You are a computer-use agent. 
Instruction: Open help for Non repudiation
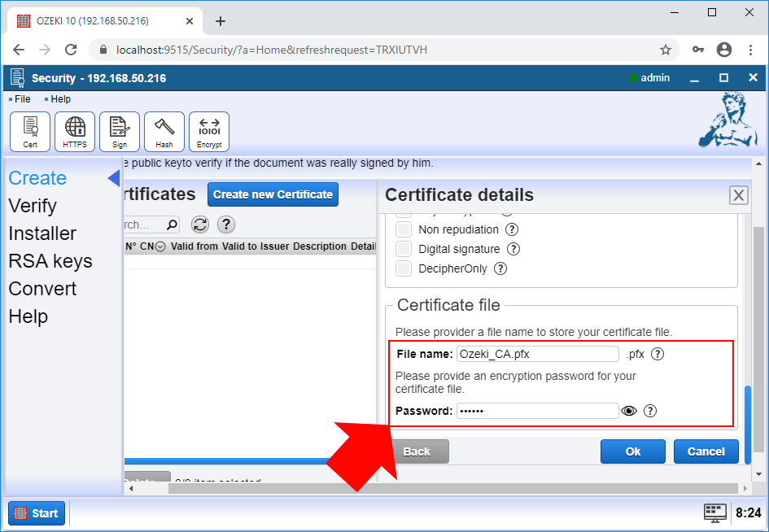(512, 229)
